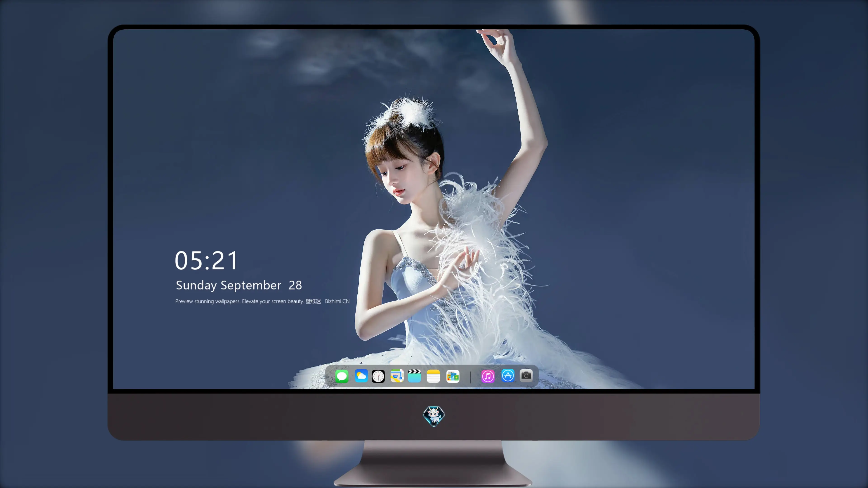Open the Videos clapperboard icon
The width and height of the screenshot is (868, 488).
tap(415, 376)
